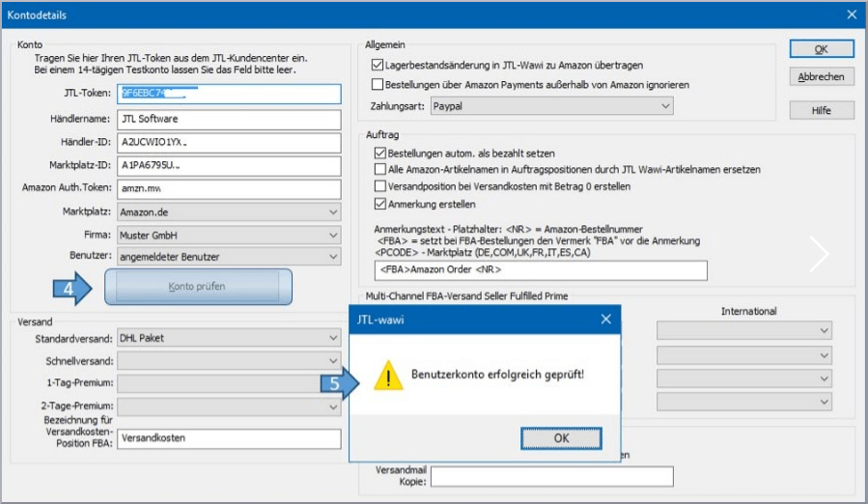Confirm JTL-wawi message with OK
868x504 pixels.
(561, 438)
